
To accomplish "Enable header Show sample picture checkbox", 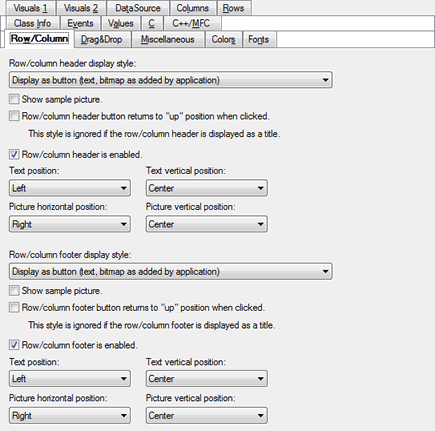I will [x=14, y=99].
